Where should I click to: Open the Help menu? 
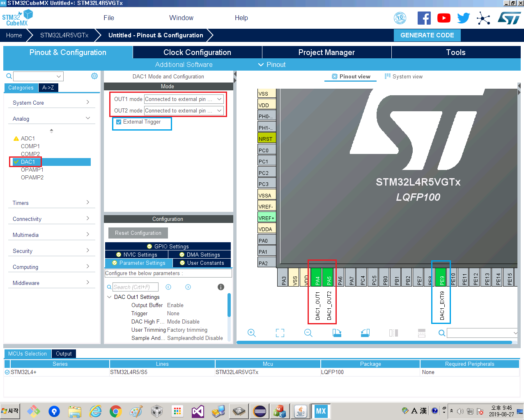pyautogui.click(x=241, y=18)
